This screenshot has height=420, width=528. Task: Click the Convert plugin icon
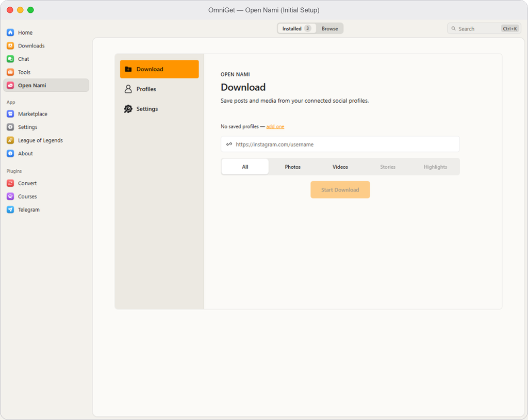[10, 183]
